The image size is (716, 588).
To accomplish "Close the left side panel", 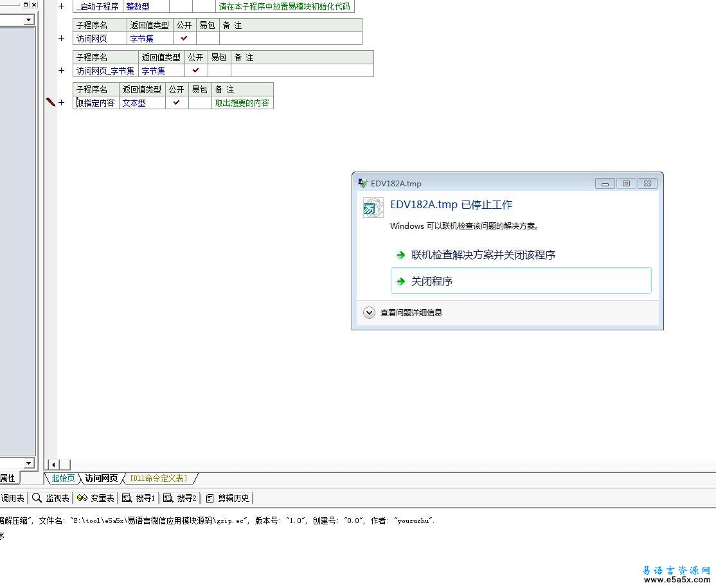I will pyautogui.click(x=34, y=4).
